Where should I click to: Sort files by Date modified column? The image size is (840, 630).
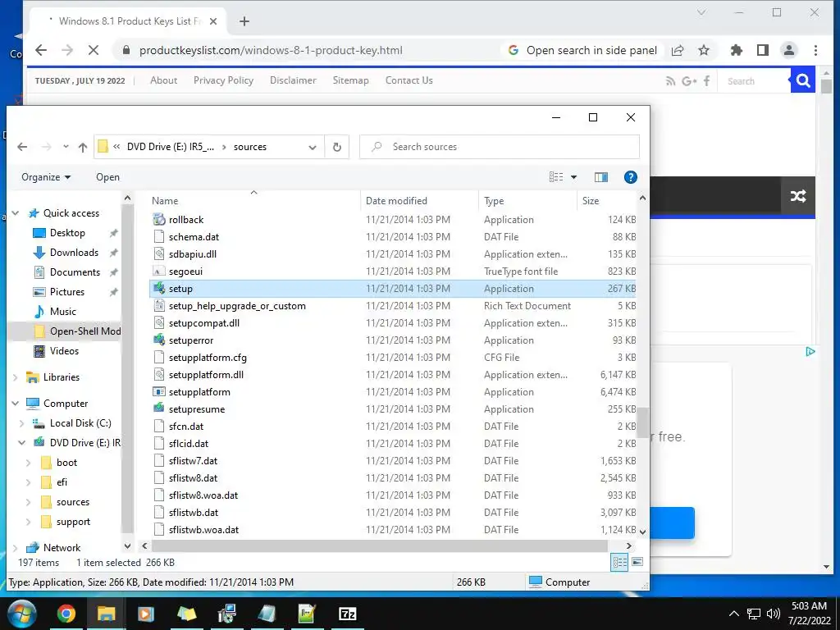[419, 201]
